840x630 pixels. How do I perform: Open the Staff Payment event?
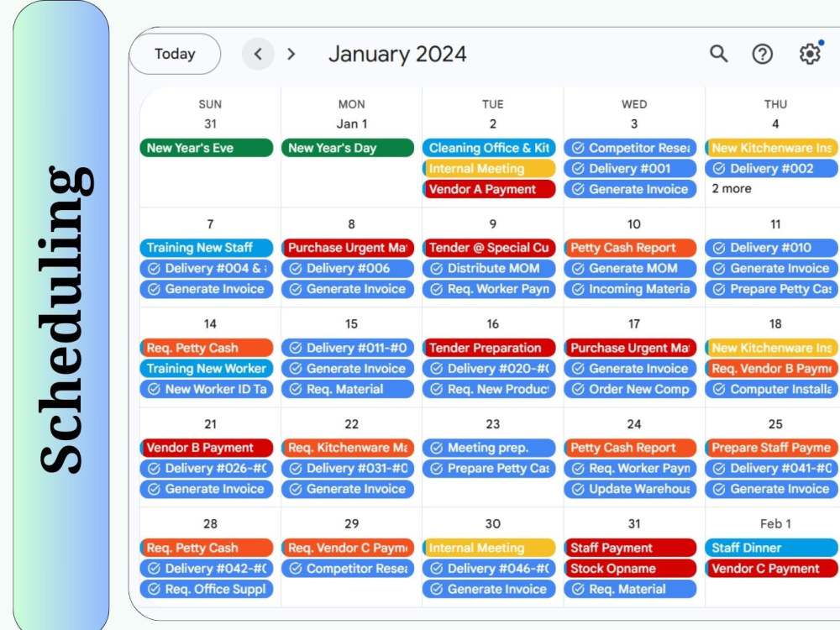[630, 548]
